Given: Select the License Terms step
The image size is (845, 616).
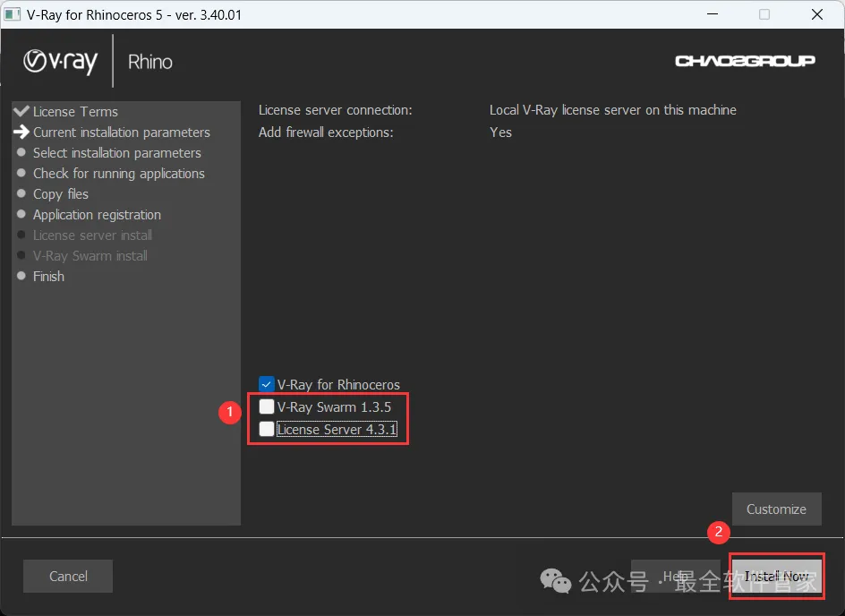Looking at the screenshot, I should click(75, 112).
